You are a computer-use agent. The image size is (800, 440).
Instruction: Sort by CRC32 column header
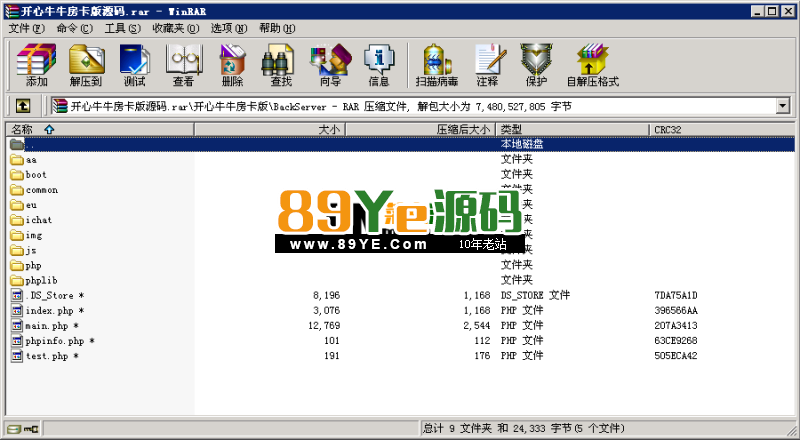pyautogui.click(x=721, y=130)
